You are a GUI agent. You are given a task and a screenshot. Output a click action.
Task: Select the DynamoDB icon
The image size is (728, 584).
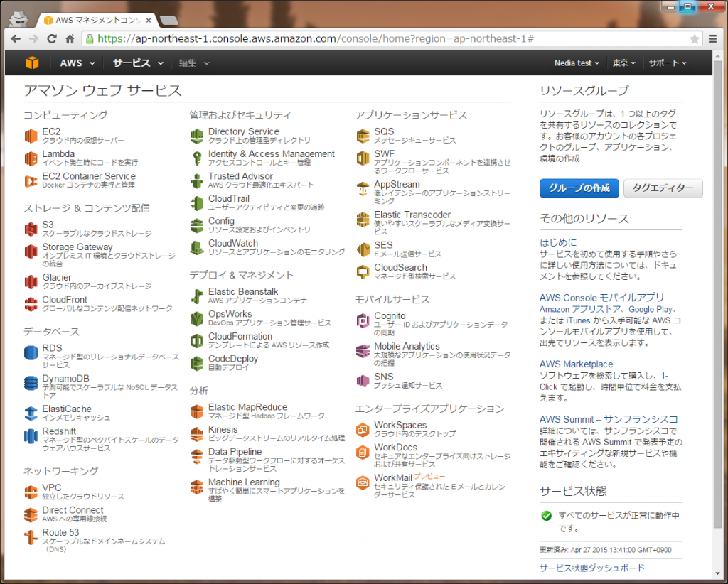(x=31, y=383)
